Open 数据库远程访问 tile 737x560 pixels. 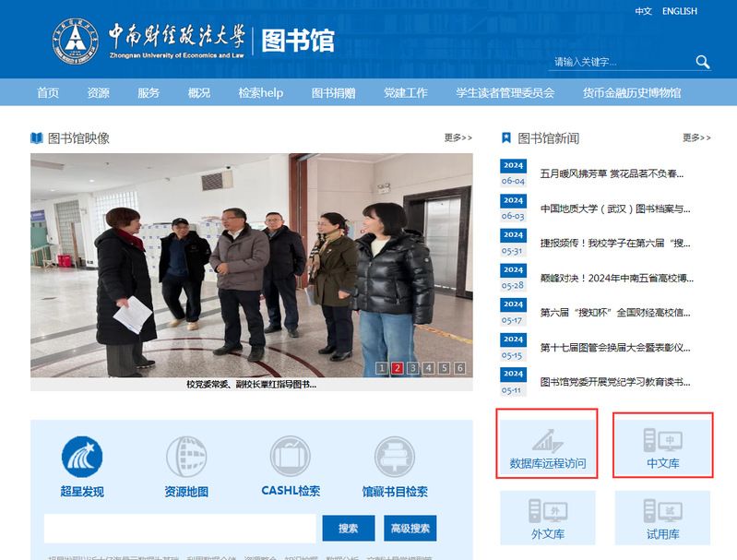pyautogui.click(x=547, y=445)
